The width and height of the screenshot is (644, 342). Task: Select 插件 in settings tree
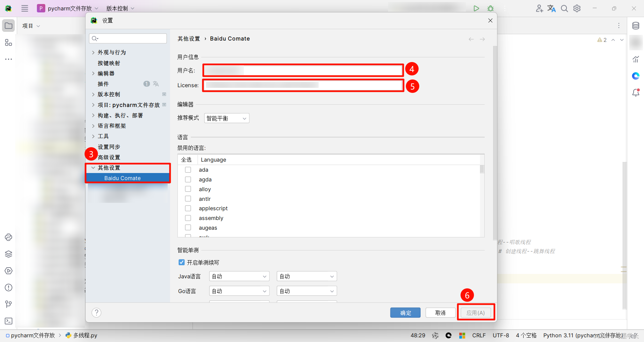[103, 84]
